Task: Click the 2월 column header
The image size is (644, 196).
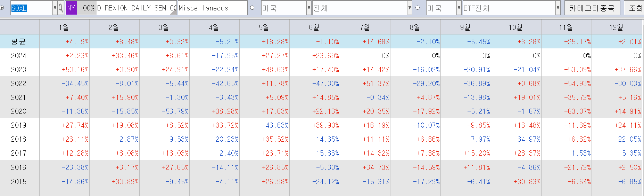Action: coord(114,27)
